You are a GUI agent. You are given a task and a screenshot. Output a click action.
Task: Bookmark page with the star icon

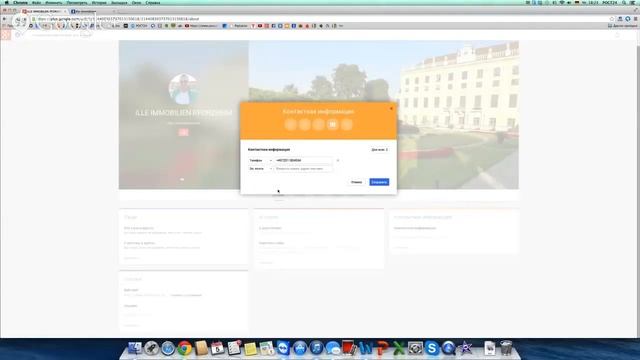tap(611, 19)
